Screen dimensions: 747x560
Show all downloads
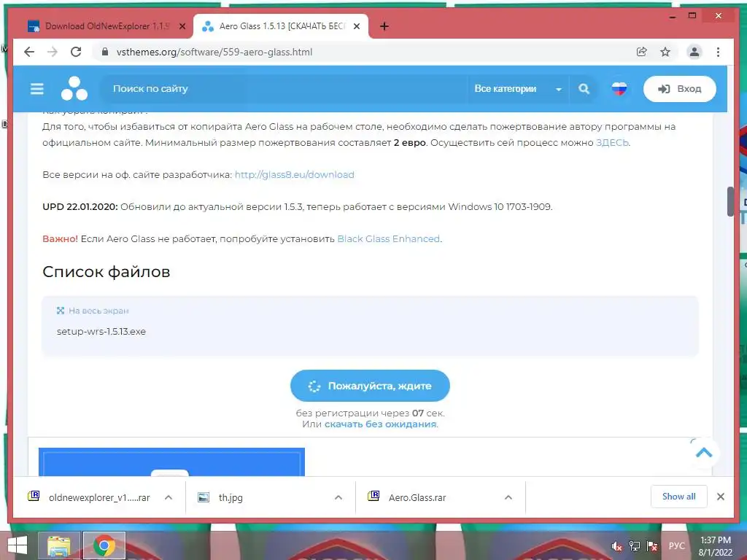[x=678, y=497]
